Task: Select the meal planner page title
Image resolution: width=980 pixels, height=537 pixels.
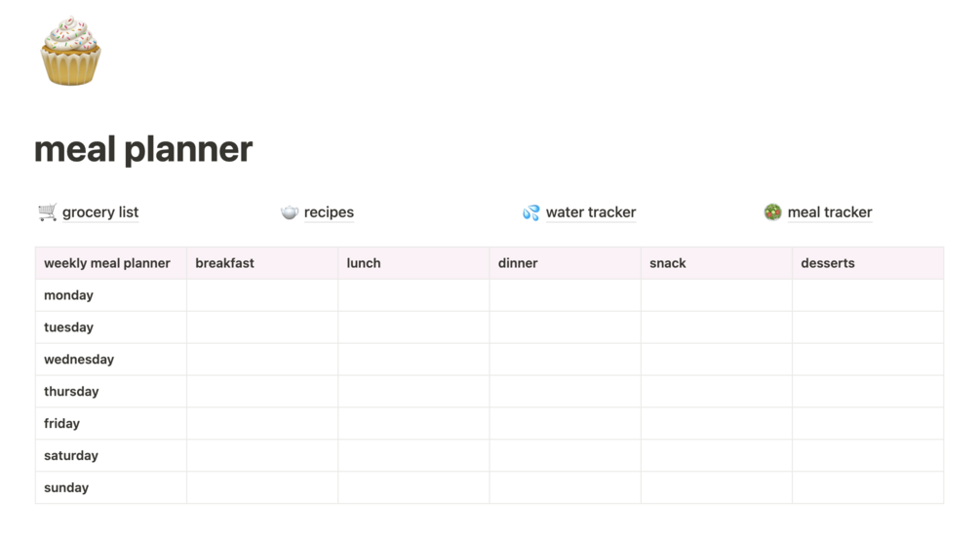Action: coord(143,149)
